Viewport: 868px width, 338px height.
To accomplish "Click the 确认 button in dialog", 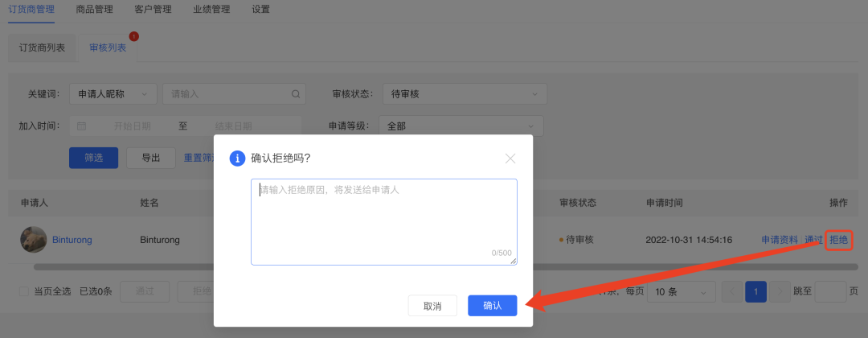I will click(x=492, y=305).
